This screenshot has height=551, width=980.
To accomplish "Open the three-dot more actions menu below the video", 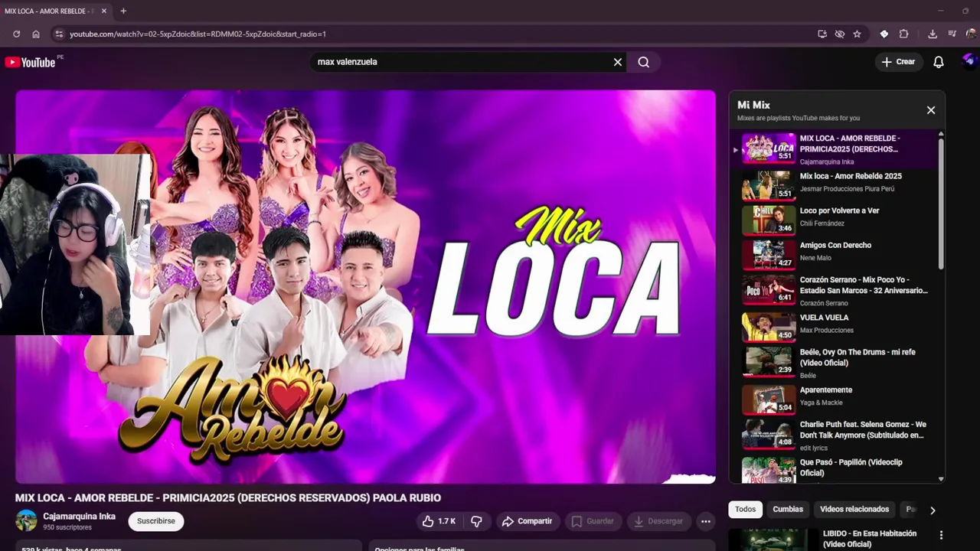I will tap(706, 521).
